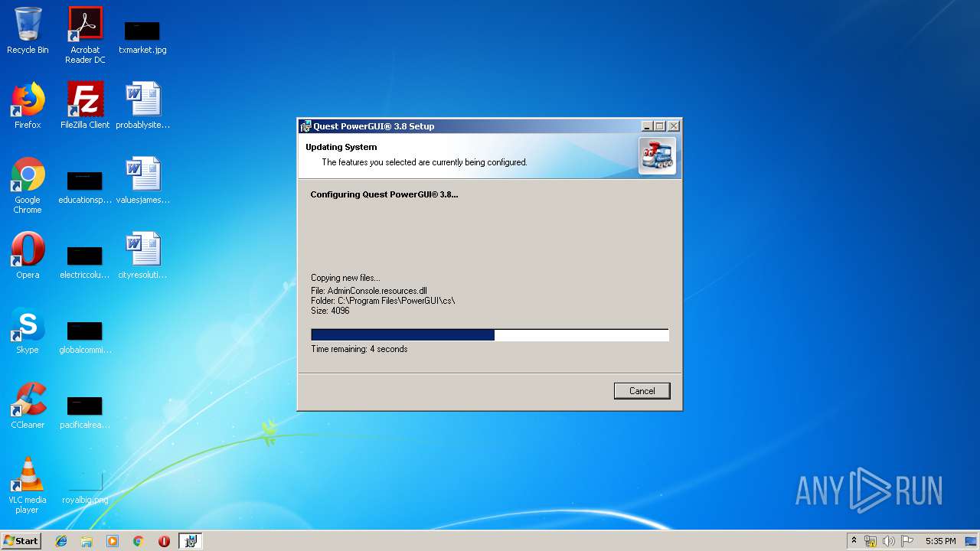This screenshot has width=980, height=551.
Task: Click the 'Updating System' heading
Action: 341,147
